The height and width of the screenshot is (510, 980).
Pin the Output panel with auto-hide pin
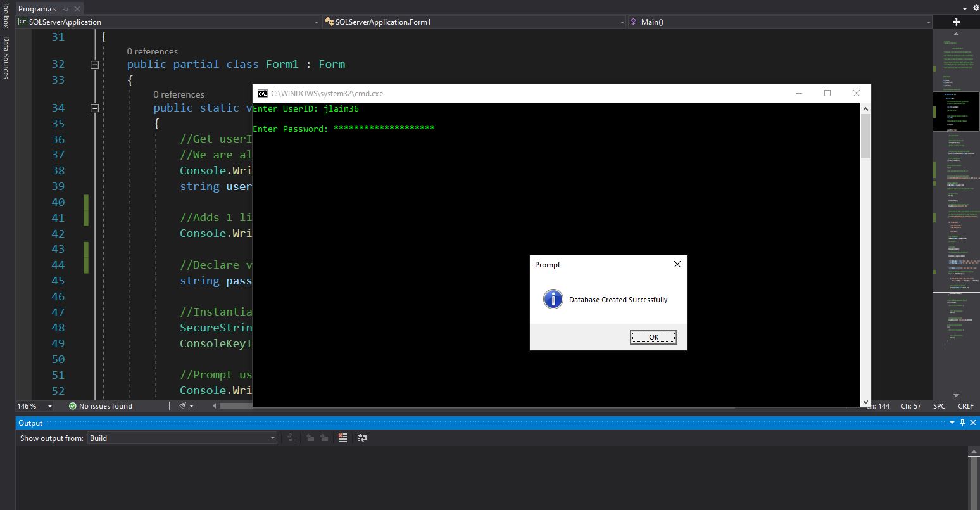962,423
